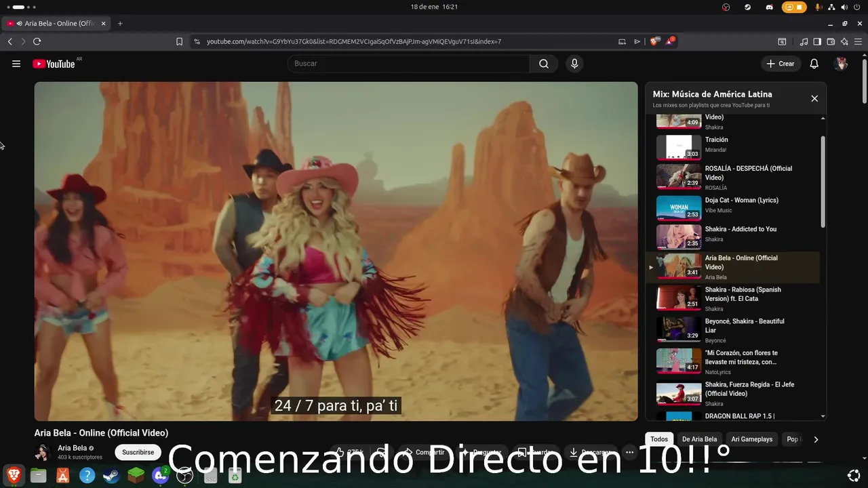The width and height of the screenshot is (868, 488).
Task: Open Brave Rewards triangle icon
Action: pos(670,41)
